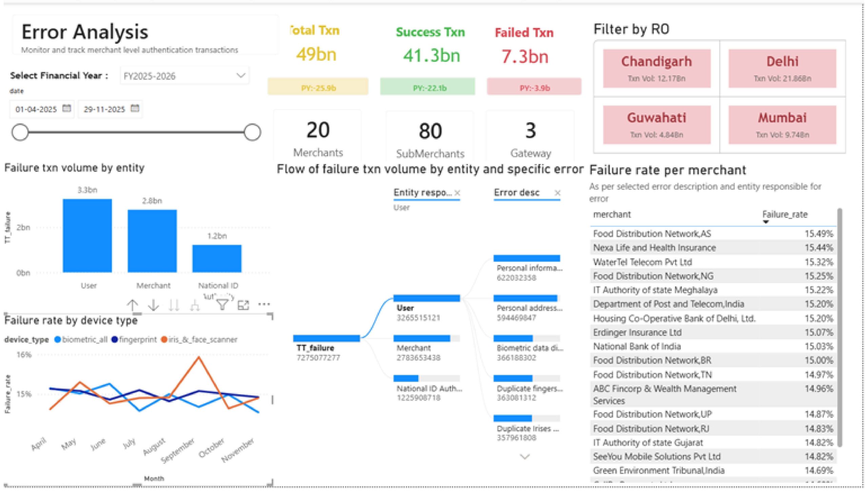Remove the Error desc level
The height and width of the screenshot is (492, 868).
557,193
